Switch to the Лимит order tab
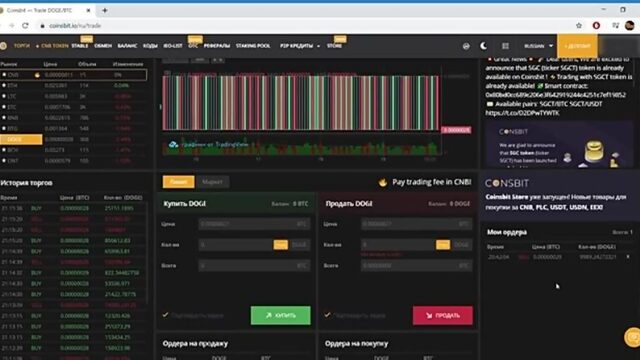 pos(179,182)
